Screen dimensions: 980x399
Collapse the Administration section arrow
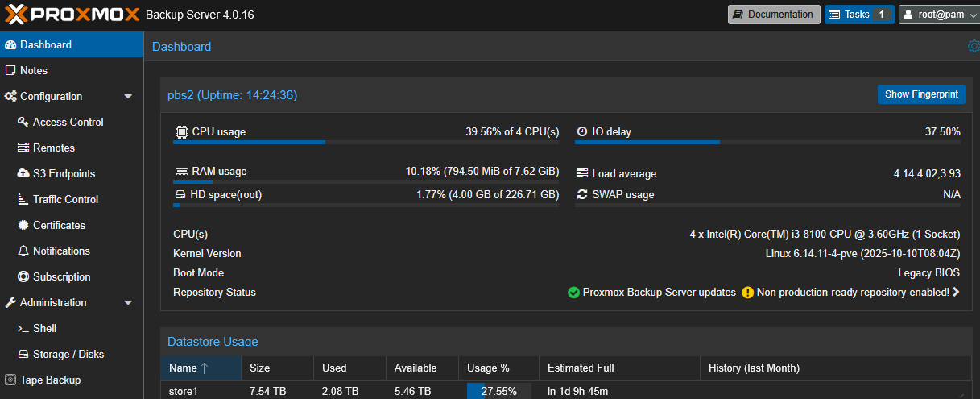[x=128, y=303]
